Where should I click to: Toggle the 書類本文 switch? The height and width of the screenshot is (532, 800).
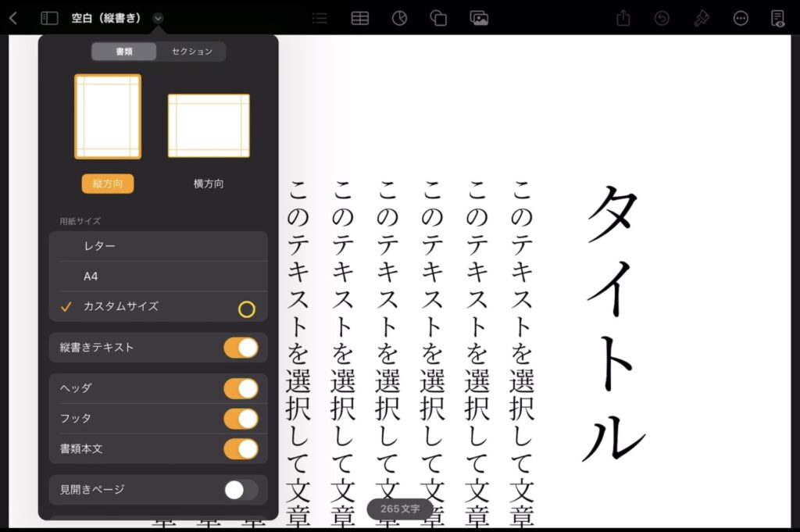tap(241, 449)
